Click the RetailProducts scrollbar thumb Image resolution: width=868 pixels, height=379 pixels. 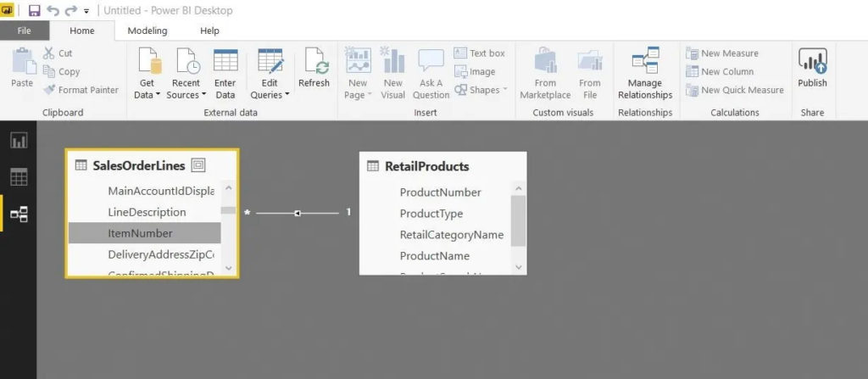(518, 220)
